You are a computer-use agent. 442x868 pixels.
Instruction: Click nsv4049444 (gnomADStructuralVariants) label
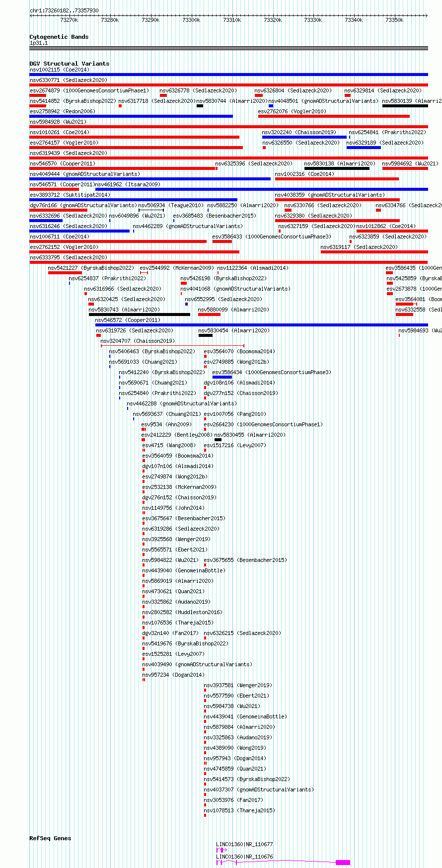coord(85,174)
